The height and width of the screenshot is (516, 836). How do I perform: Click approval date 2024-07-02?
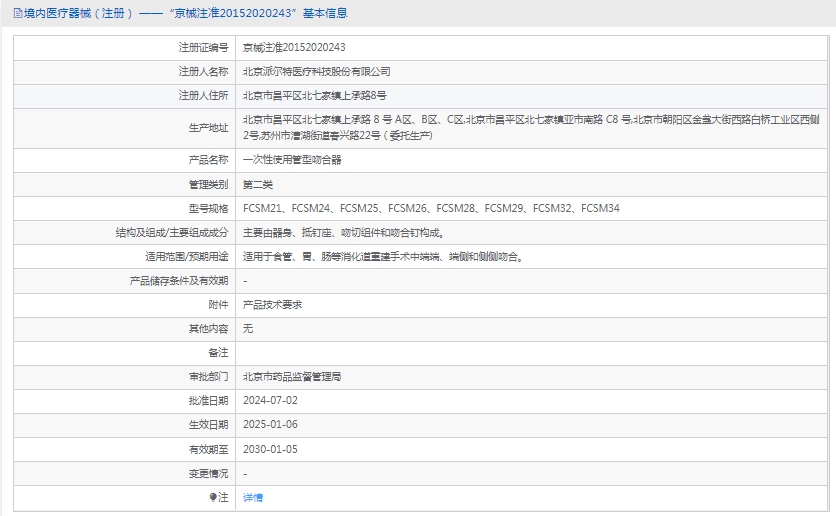coord(270,400)
